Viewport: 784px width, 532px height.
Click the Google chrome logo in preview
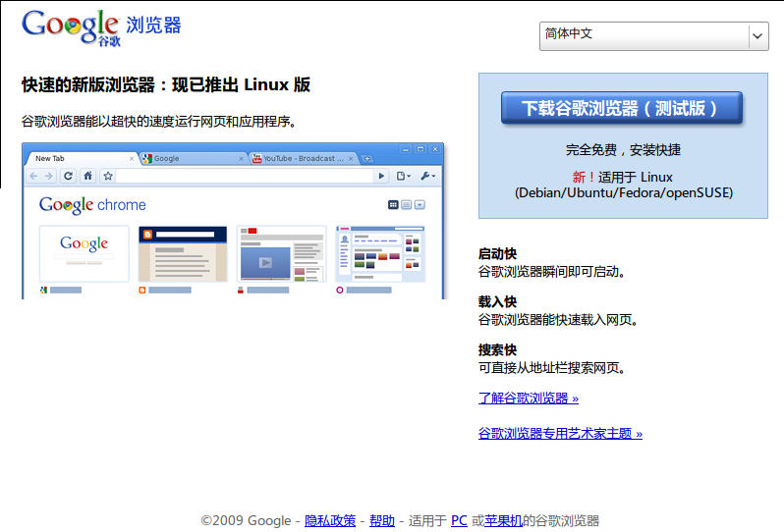(x=92, y=205)
